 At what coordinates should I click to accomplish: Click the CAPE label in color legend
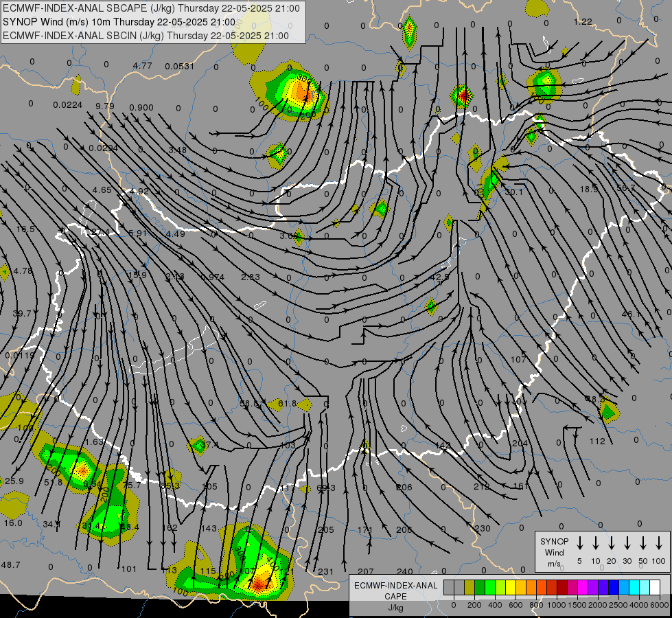(x=395, y=597)
